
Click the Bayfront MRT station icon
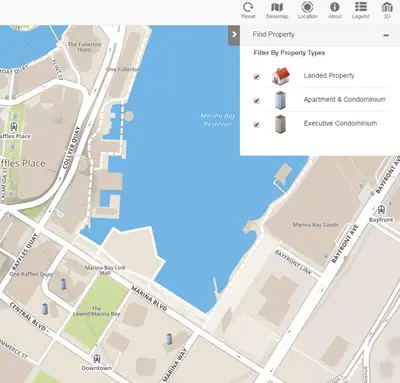(382, 210)
